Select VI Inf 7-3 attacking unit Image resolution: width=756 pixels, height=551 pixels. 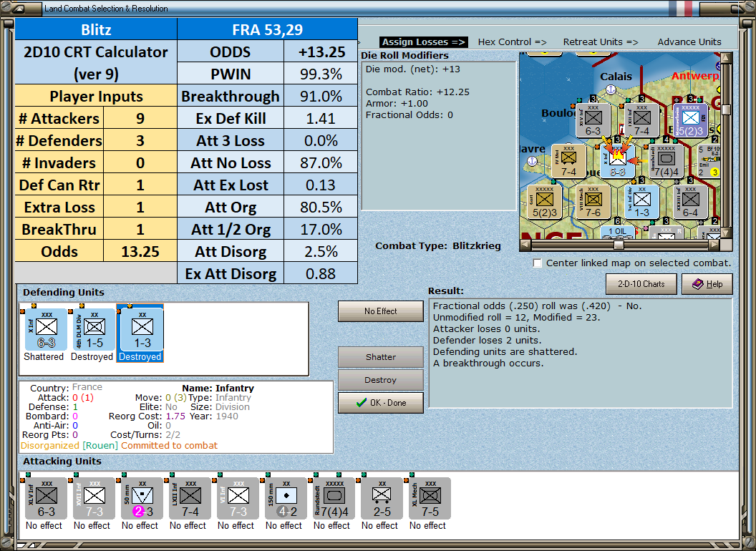coord(238,499)
